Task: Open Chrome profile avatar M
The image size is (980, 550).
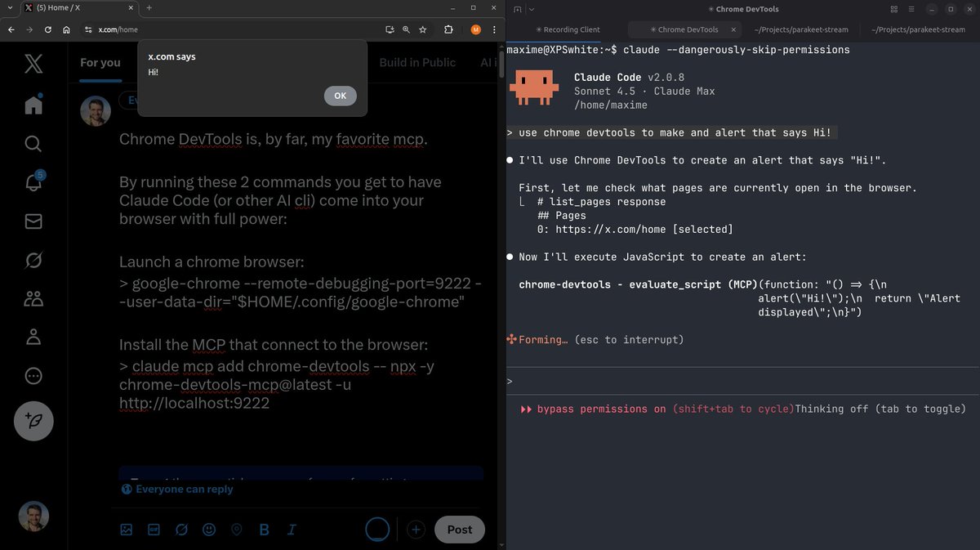Action: [476, 29]
